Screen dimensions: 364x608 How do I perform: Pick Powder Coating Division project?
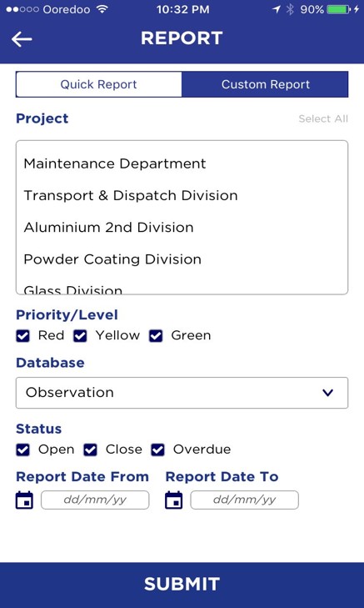(112, 259)
